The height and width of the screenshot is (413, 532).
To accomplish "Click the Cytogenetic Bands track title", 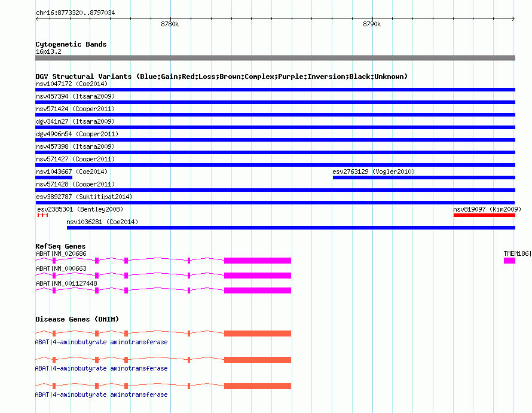I will [71, 44].
